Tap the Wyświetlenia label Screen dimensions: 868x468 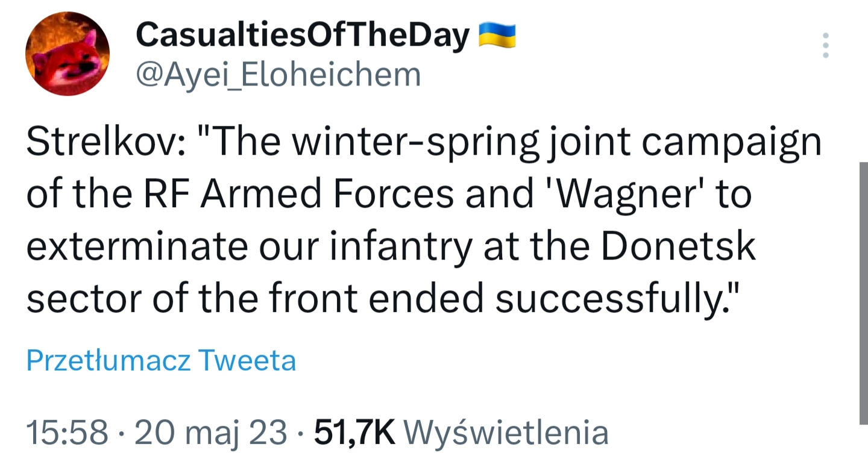[505, 432]
